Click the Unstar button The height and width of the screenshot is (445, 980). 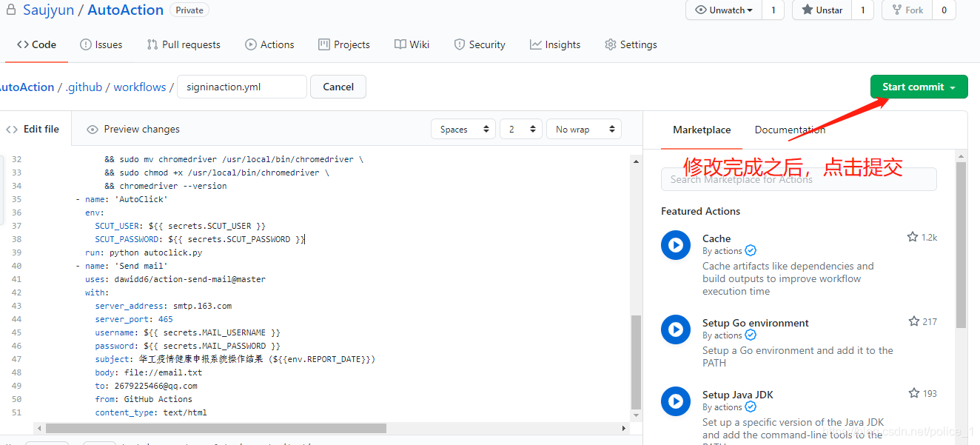pyautogui.click(x=822, y=10)
